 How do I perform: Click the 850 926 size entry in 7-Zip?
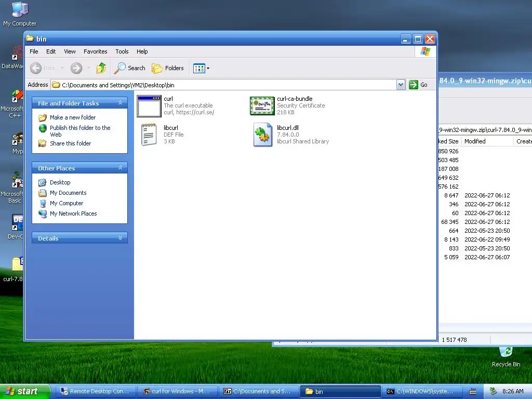tap(448, 151)
